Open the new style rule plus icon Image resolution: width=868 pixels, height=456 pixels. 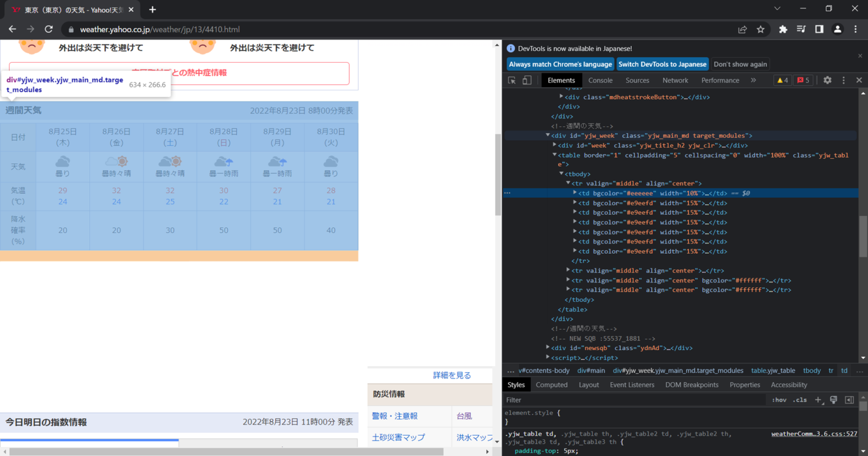pos(818,399)
